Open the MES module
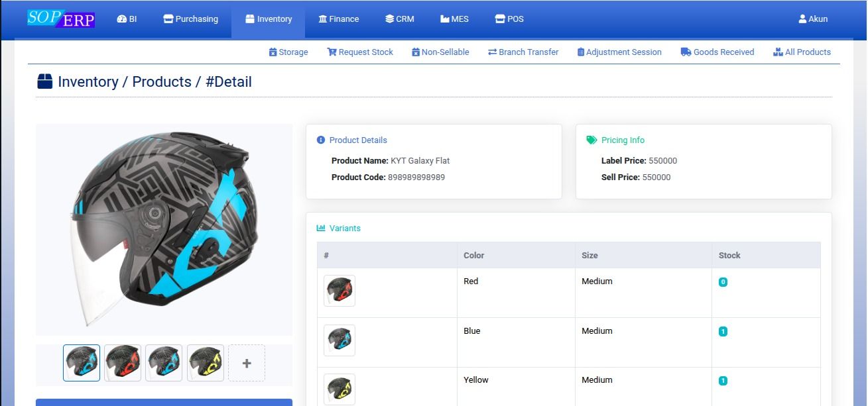The height and width of the screenshot is (406, 868). (454, 19)
